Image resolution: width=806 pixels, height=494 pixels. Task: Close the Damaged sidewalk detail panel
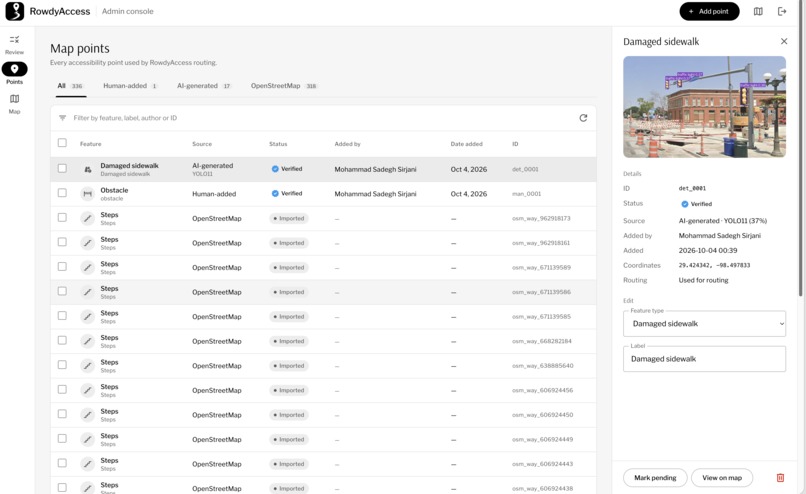click(x=784, y=41)
